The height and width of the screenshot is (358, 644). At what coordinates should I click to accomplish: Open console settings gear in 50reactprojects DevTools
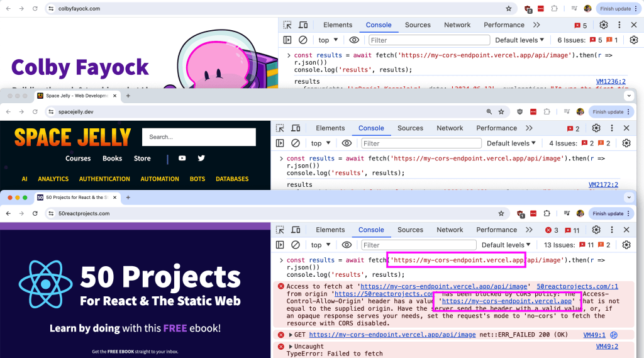pyautogui.click(x=626, y=245)
